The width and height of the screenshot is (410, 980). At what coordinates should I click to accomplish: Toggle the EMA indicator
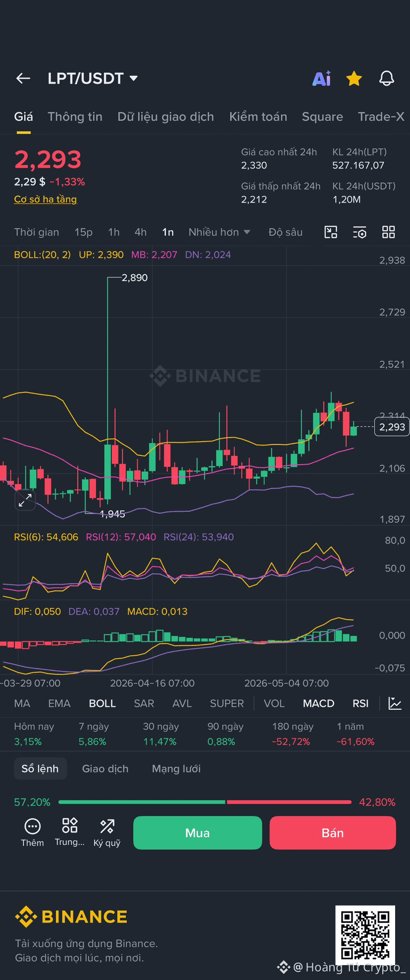[x=59, y=703]
